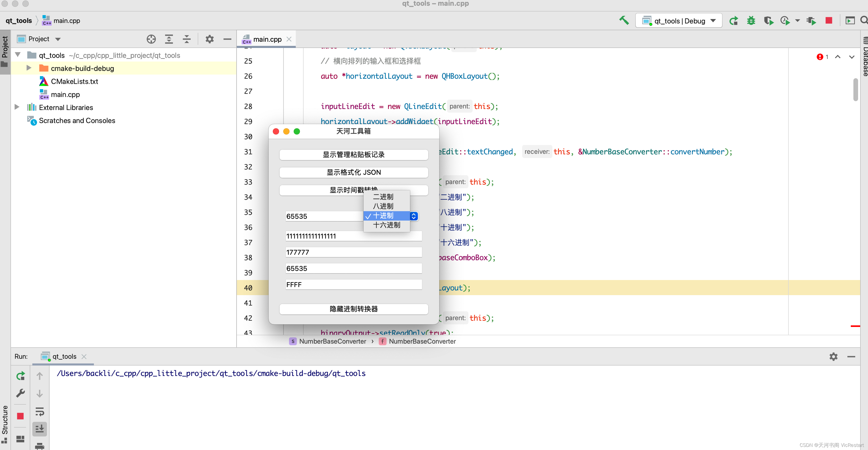Viewport: 868px width, 450px height.
Task: Click the Profile run icon
Action: [x=785, y=21]
